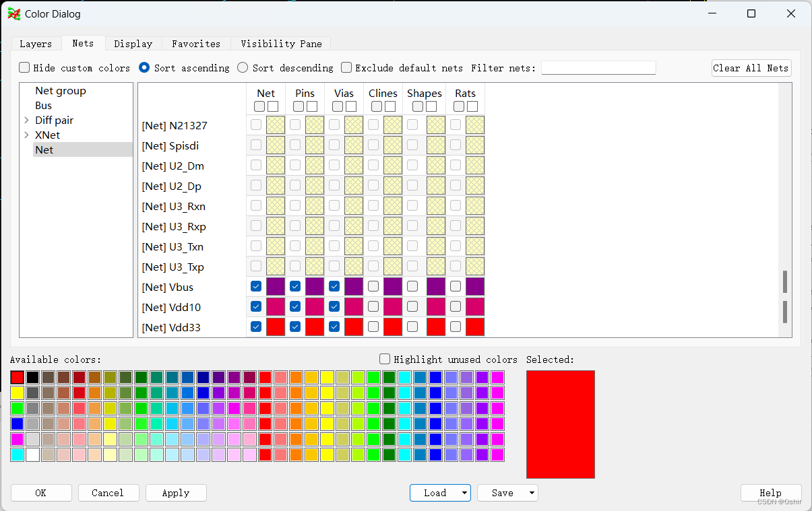This screenshot has height=511, width=812.
Task: Pick the black swatch in available colors
Action: click(32, 378)
